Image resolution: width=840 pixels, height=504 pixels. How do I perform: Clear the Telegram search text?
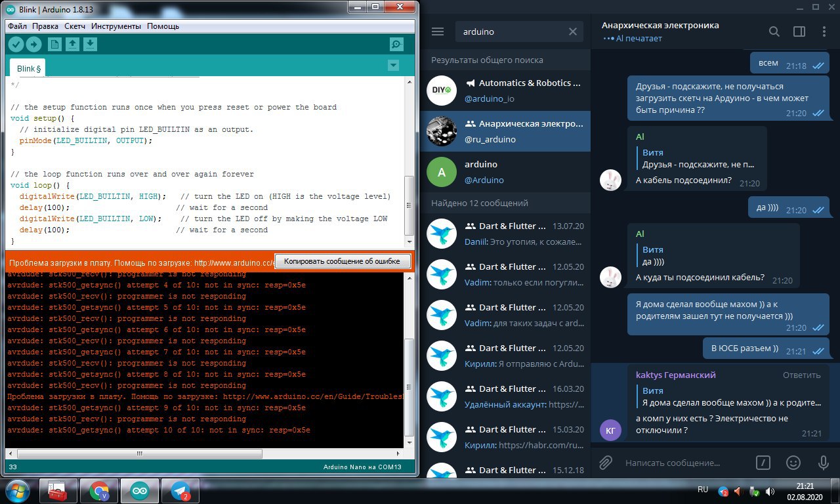[x=572, y=31]
